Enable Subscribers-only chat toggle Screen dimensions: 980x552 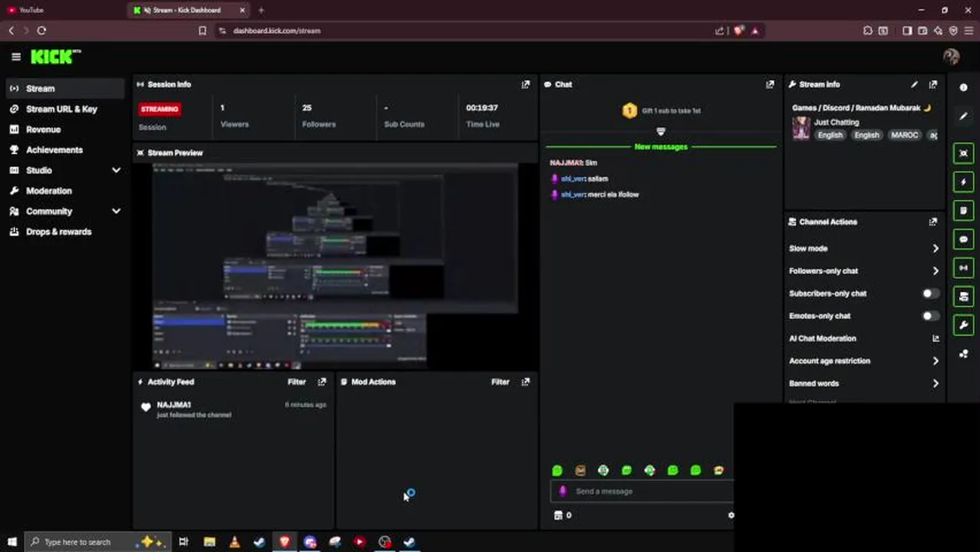click(930, 294)
